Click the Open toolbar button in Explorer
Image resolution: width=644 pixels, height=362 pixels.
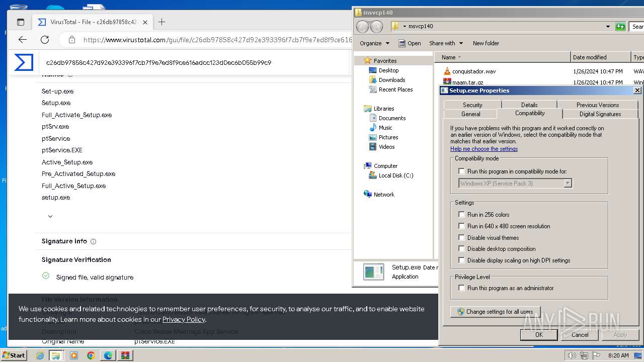(x=410, y=43)
